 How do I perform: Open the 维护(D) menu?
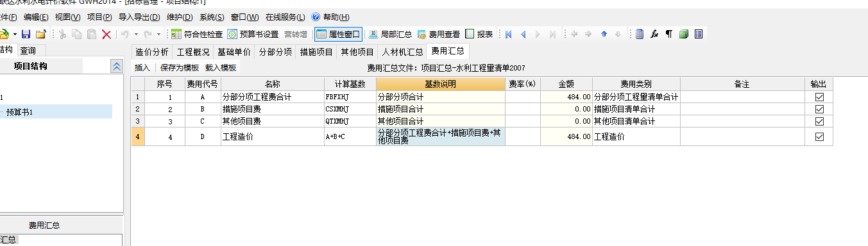click(x=179, y=17)
